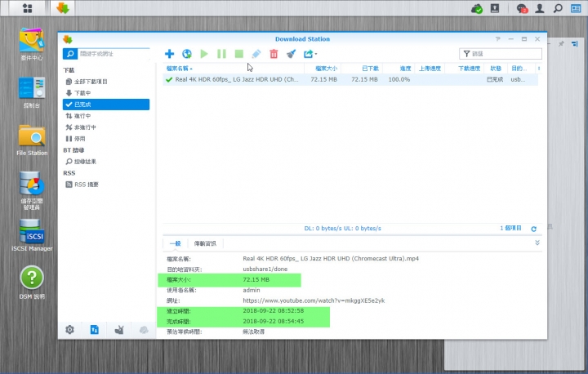This screenshot has width=588, height=374.
Task: Open the DSM main menu grid icon
Action: (28, 8)
